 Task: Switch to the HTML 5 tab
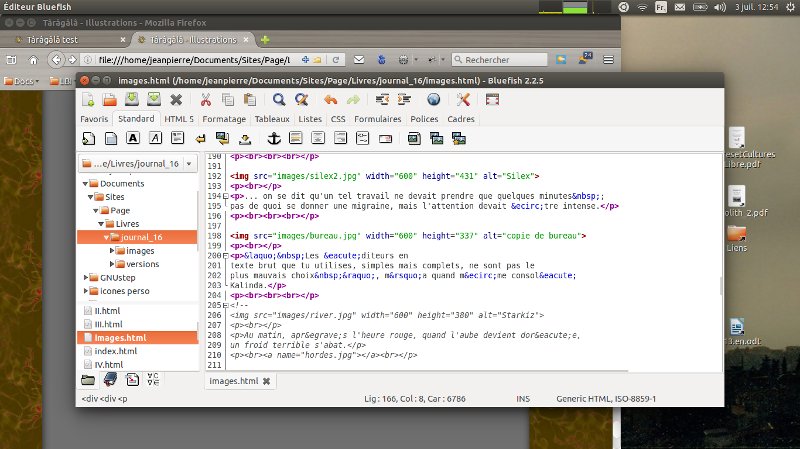[179, 119]
